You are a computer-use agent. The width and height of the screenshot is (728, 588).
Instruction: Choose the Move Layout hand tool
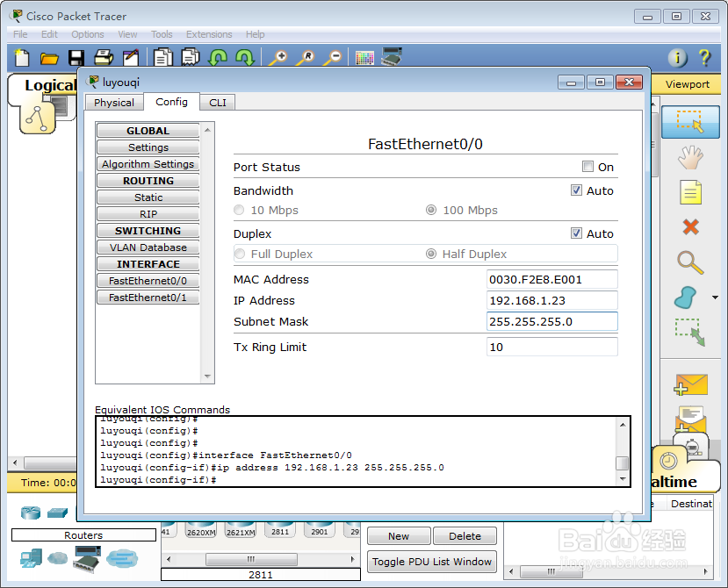(690, 157)
